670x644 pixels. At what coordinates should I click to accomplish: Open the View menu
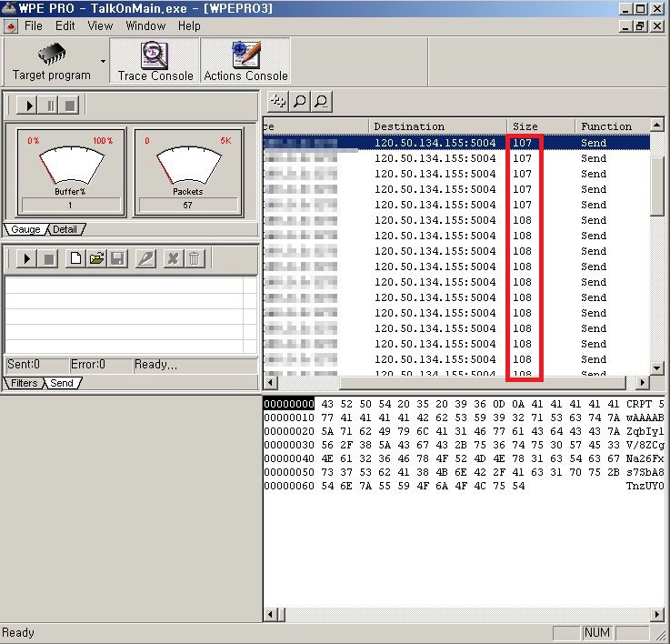click(x=100, y=26)
